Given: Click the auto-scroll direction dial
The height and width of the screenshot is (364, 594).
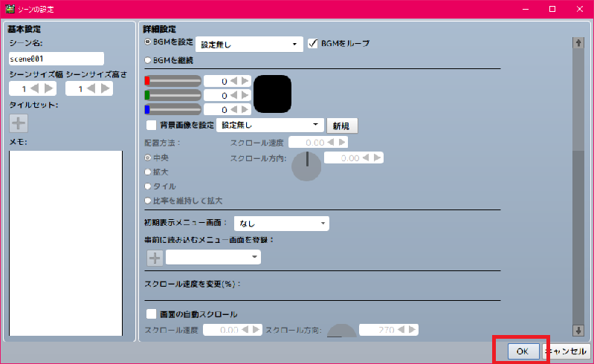Looking at the screenshot, I should click(342, 331).
